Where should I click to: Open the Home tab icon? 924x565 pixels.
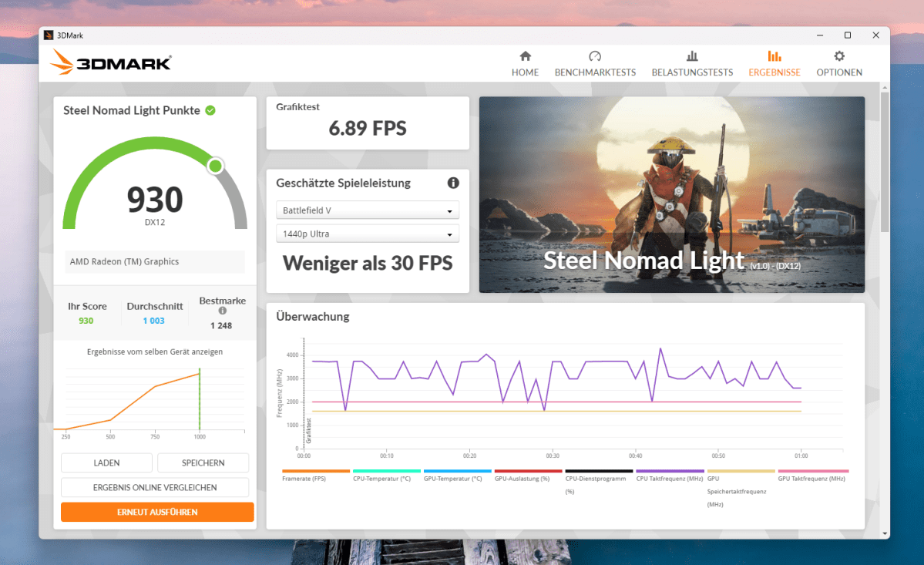pos(525,56)
